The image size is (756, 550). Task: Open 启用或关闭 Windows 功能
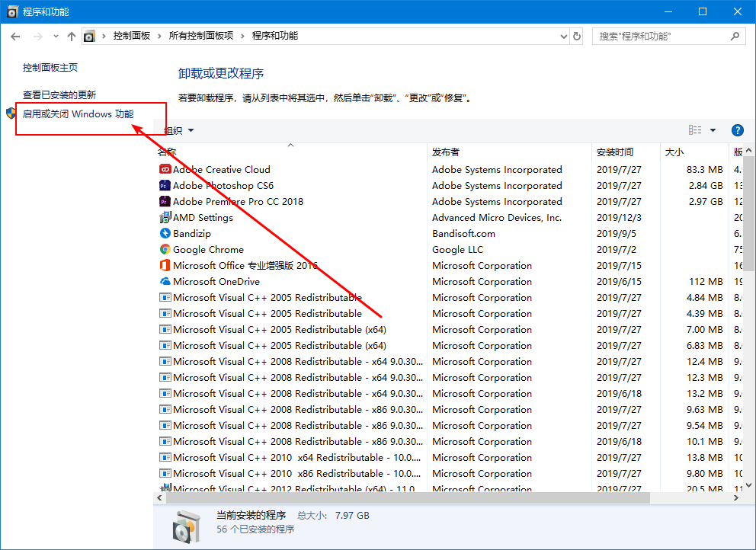78,113
